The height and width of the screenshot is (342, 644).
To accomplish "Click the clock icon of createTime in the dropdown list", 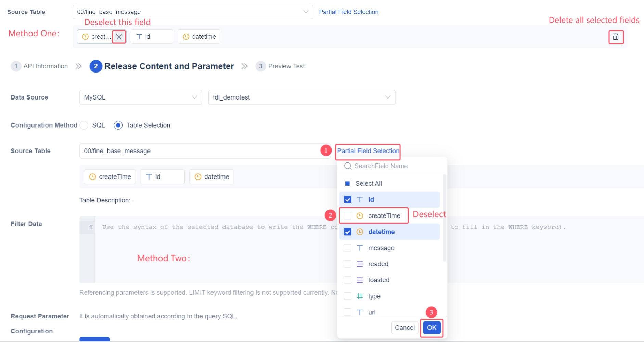I will [360, 216].
